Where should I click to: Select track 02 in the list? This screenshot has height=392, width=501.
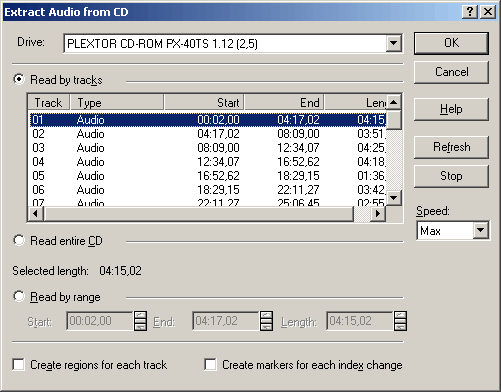[207, 134]
